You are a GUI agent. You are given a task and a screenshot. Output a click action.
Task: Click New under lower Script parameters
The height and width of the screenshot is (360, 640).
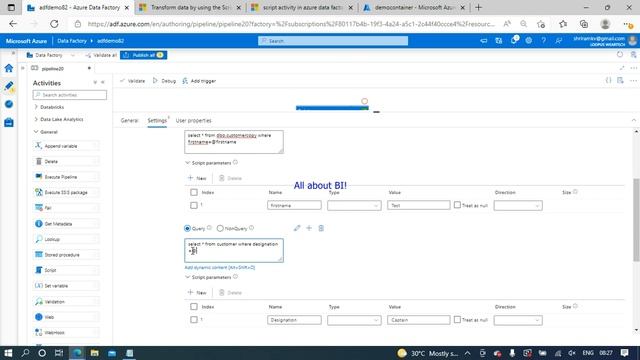click(x=197, y=293)
